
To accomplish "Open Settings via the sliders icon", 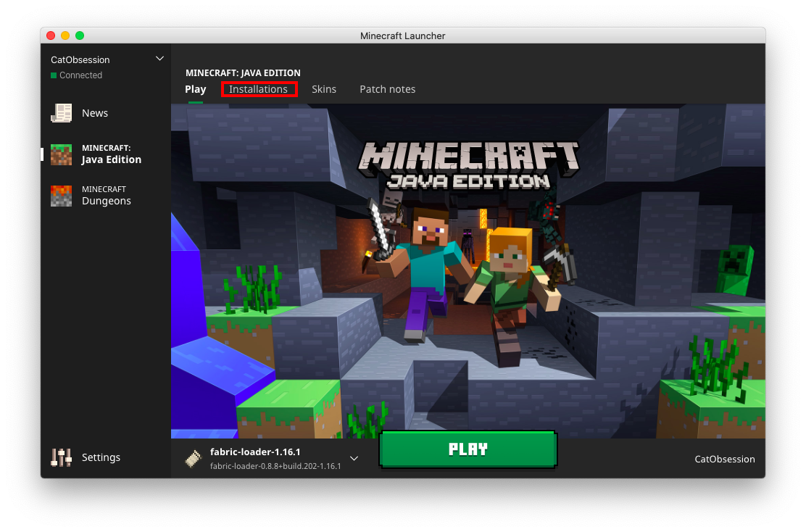I will pyautogui.click(x=62, y=457).
